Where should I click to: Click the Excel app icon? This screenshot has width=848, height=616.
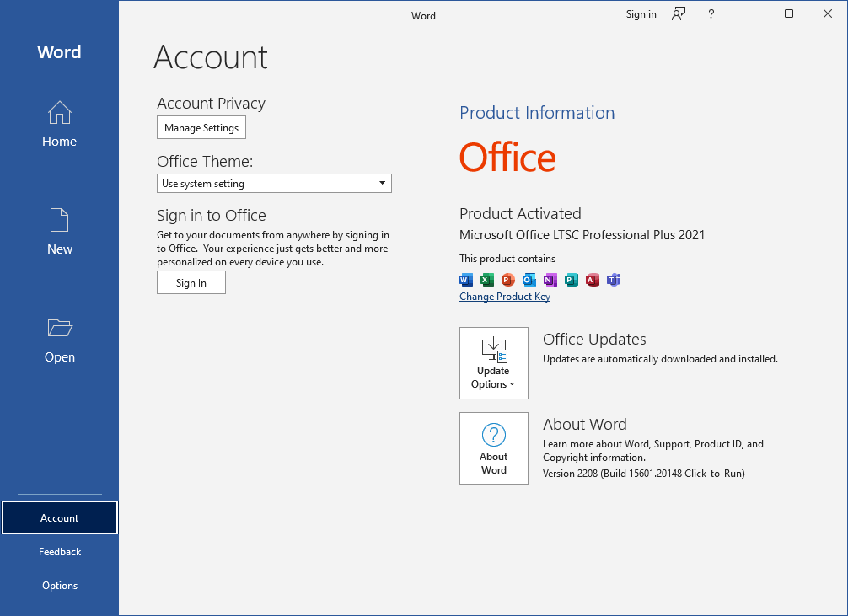pyautogui.click(x=486, y=280)
